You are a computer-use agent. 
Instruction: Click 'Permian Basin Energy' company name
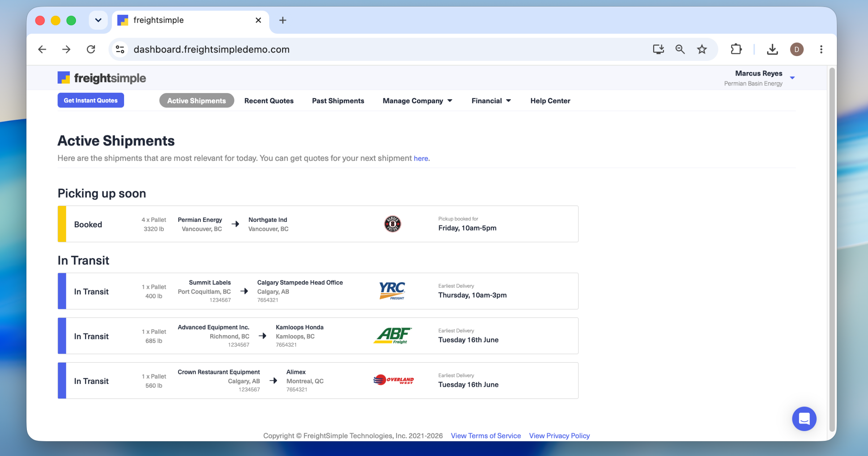(753, 84)
